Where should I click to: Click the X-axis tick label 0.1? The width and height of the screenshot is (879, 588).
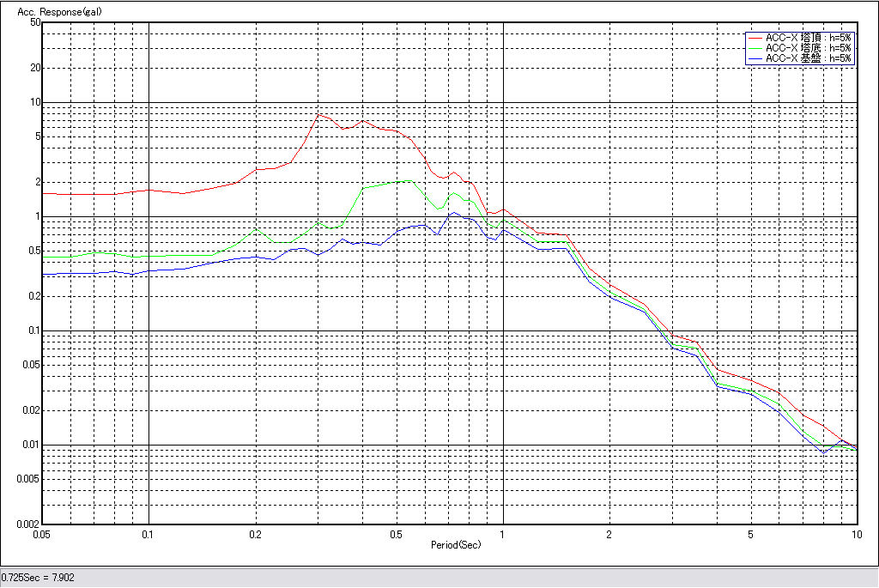pyautogui.click(x=149, y=534)
